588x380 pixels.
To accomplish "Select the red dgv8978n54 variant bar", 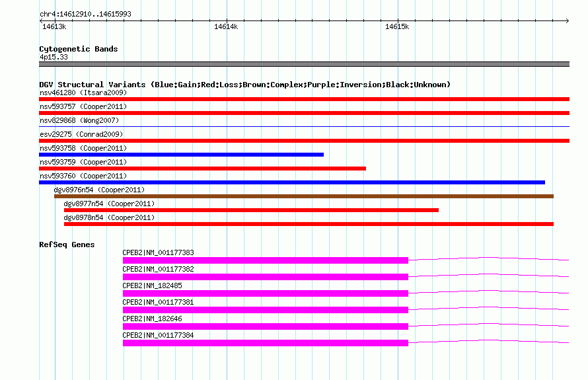I will point(309,224).
